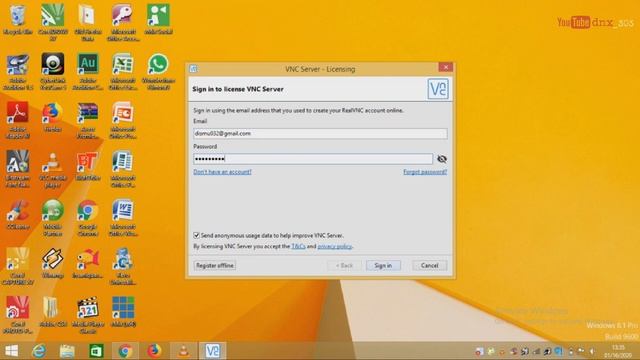Open the Forgot password link
This screenshot has height=360, width=640.
point(425,172)
